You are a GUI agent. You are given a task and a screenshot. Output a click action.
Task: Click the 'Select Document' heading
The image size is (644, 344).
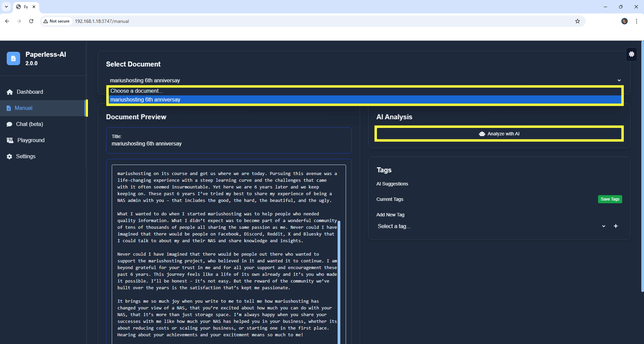click(133, 64)
